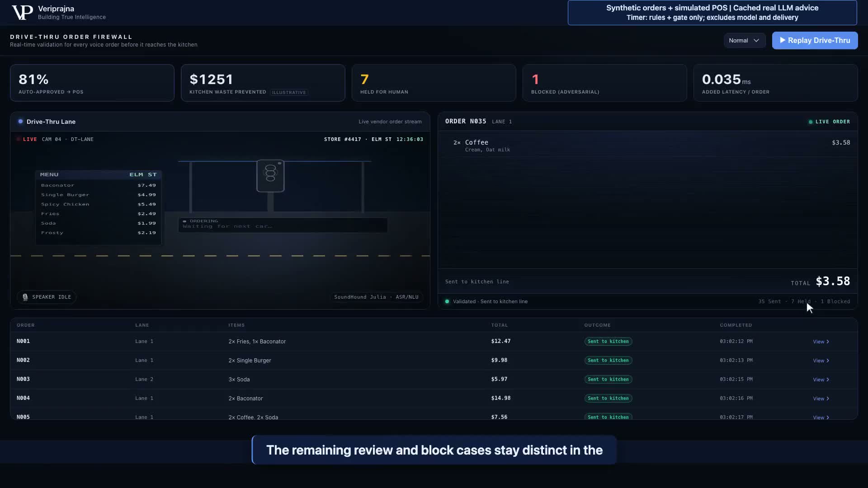868x488 pixels.
Task: Click the Illustrative tag
Action: coord(289,92)
